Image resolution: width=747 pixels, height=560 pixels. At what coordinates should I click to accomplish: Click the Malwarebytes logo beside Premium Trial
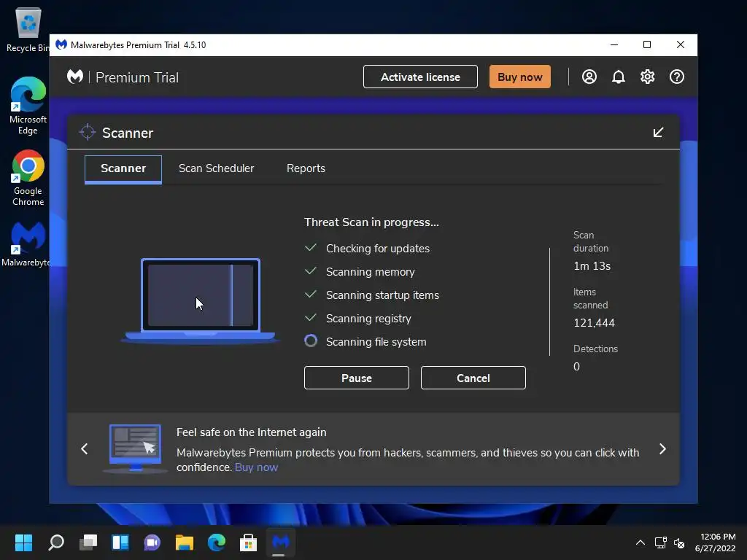click(75, 77)
